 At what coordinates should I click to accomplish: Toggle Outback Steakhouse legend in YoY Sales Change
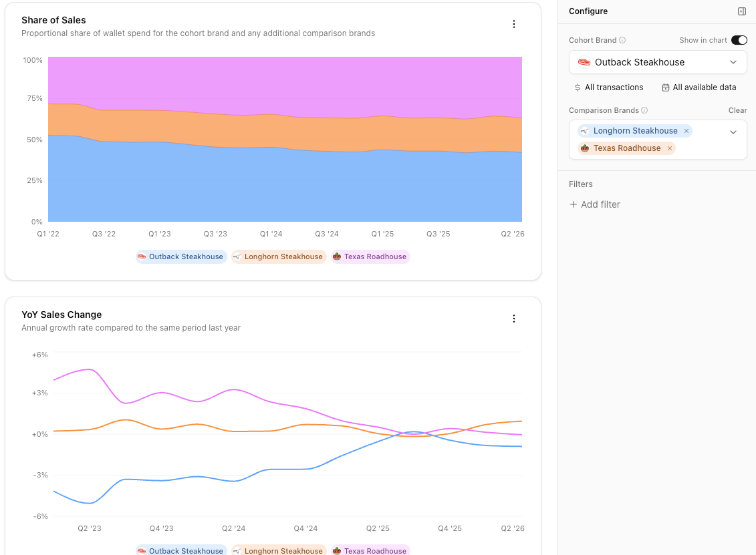[181, 550]
